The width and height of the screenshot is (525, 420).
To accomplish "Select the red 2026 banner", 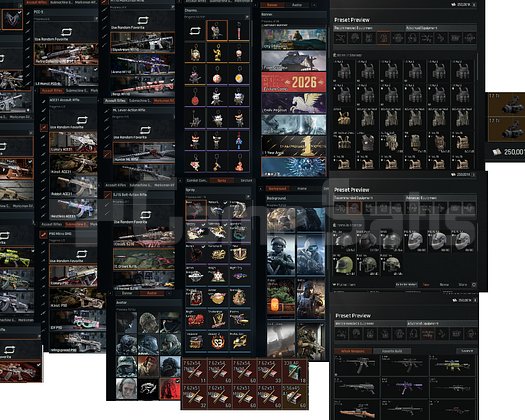I will click(294, 82).
